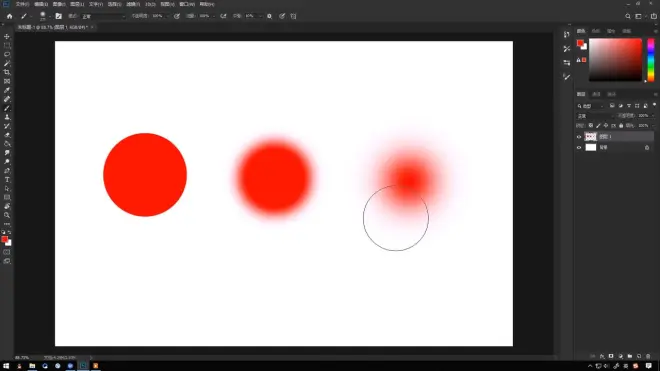Image resolution: width=660 pixels, height=371 pixels.
Task: Select the Pen tool
Action: [x=7, y=171]
